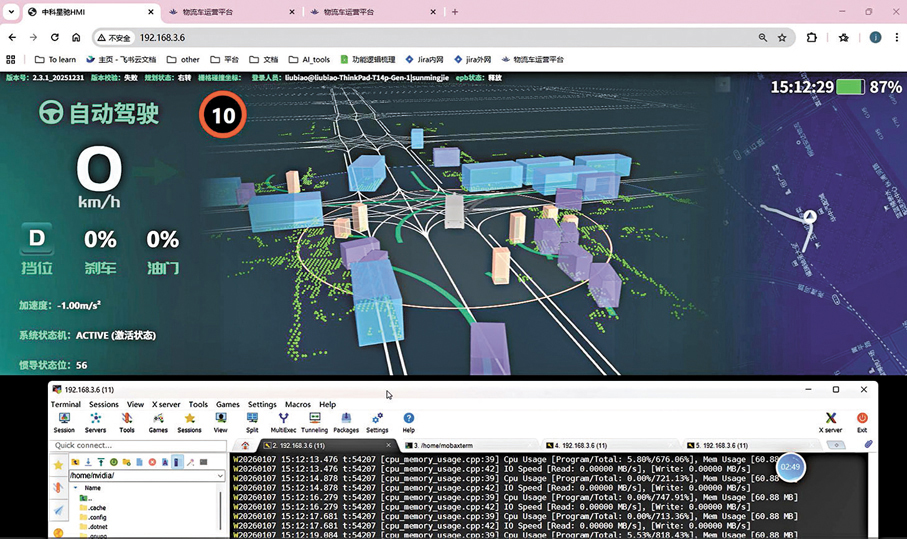Open the Macros menu
The image size is (907, 539).
(x=297, y=405)
